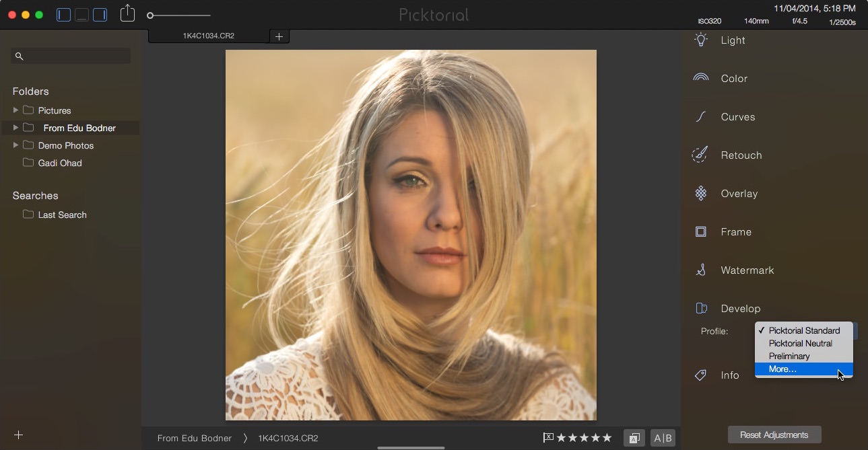Expand the Pictures folder tree
Viewport: 868px width, 450px height.
(15, 110)
